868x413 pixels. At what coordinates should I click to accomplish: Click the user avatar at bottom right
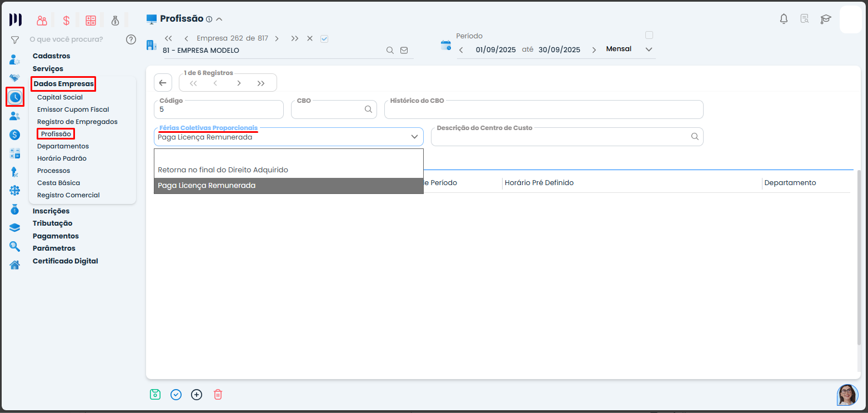point(847,395)
